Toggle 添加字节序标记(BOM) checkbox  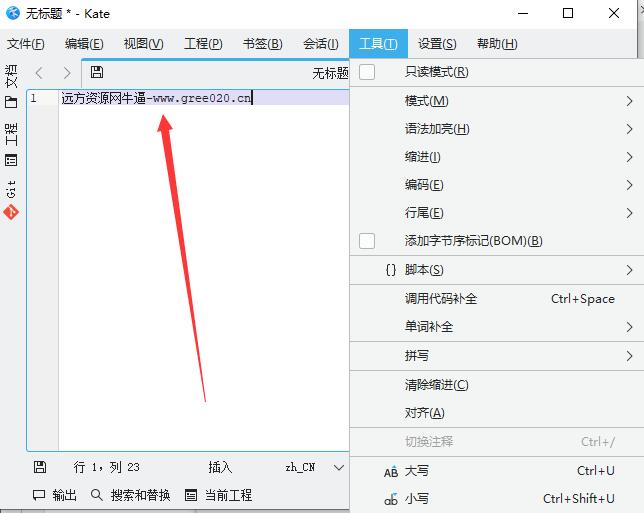click(367, 241)
